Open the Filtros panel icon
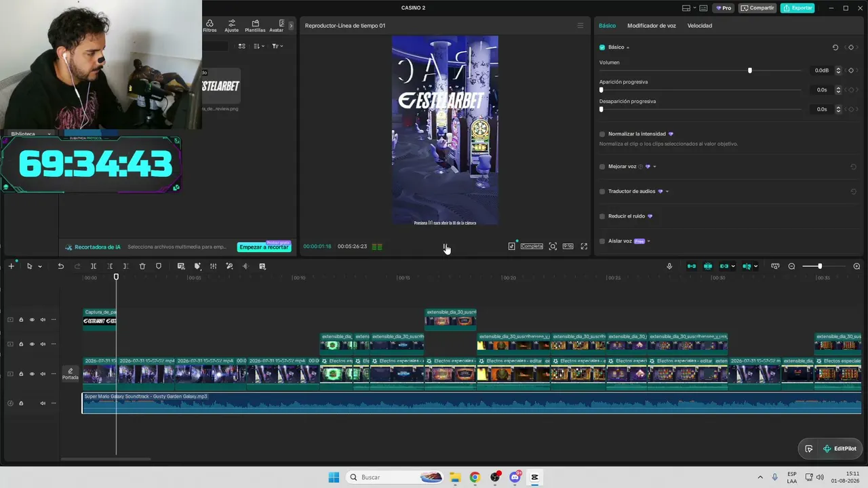Screen dimensions: 868x488 [210, 26]
